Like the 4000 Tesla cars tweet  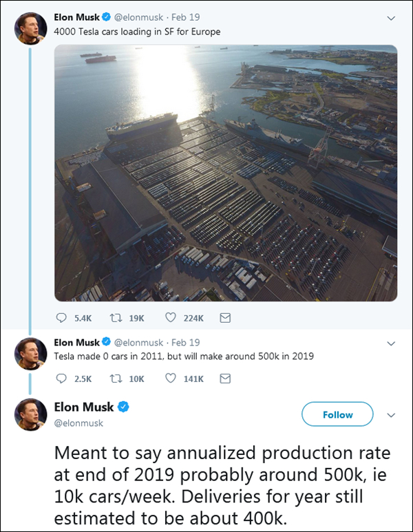171,318
